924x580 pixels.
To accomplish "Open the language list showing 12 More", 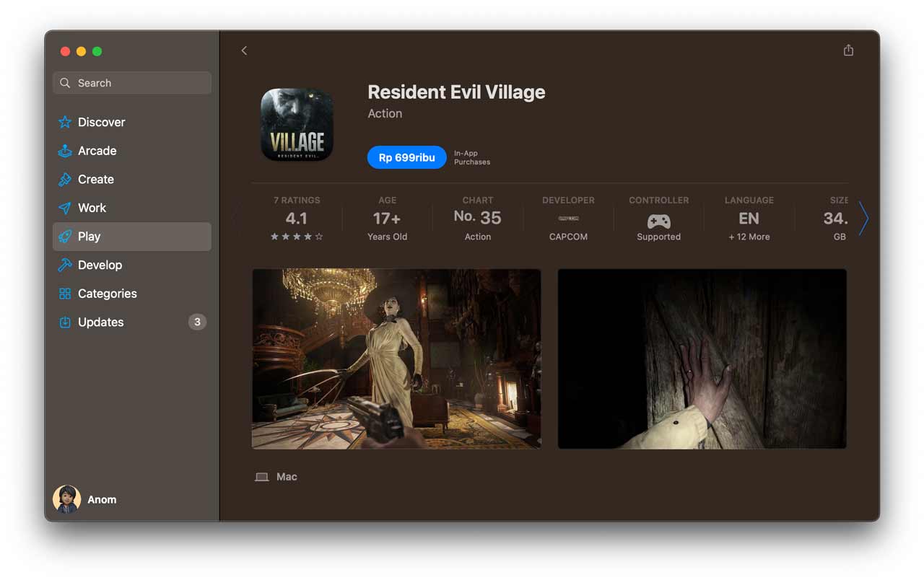I will pos(749,219).
